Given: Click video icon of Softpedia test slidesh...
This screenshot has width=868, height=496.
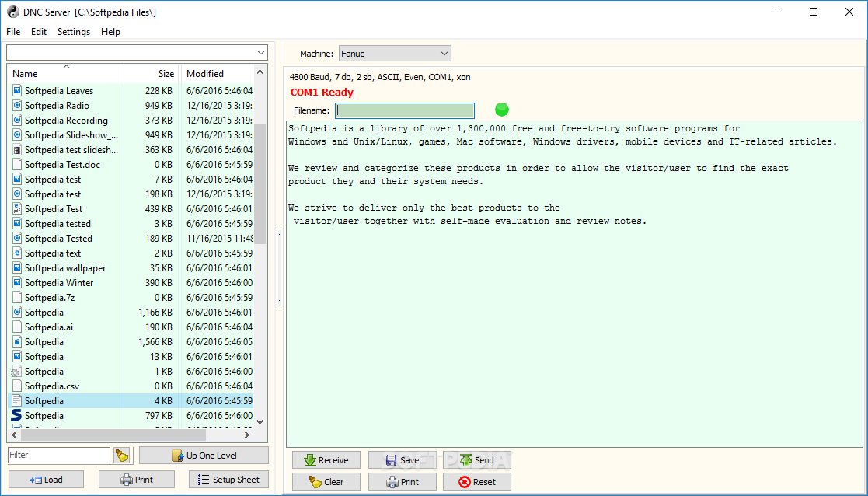Looking at the screenshot, I should (x=16, y=149).
